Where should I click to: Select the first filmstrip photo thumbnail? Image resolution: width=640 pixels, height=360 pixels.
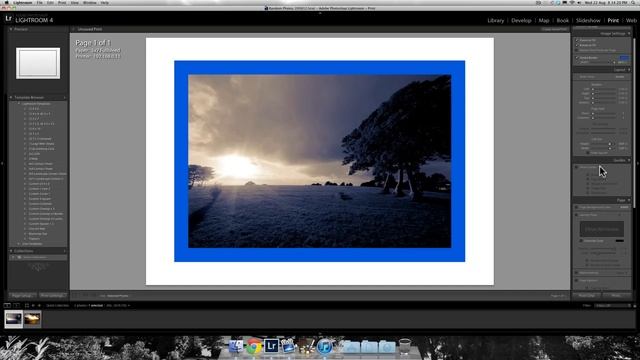coord(13,319)
